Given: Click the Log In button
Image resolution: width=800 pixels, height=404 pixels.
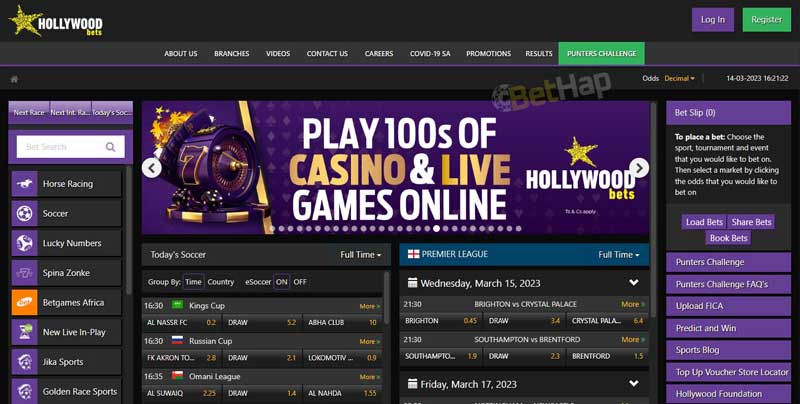Looking at the screenshot, I should coord(712,19).
